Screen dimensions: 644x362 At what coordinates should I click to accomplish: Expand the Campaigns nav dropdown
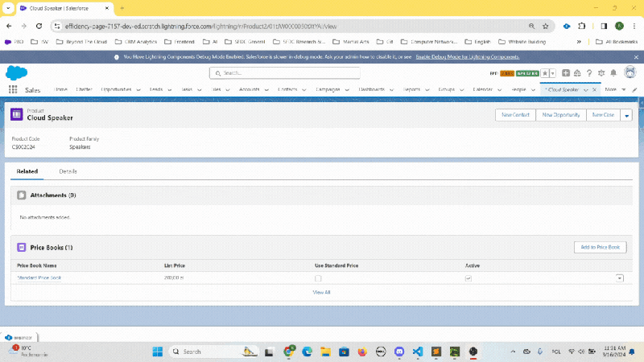347,89
